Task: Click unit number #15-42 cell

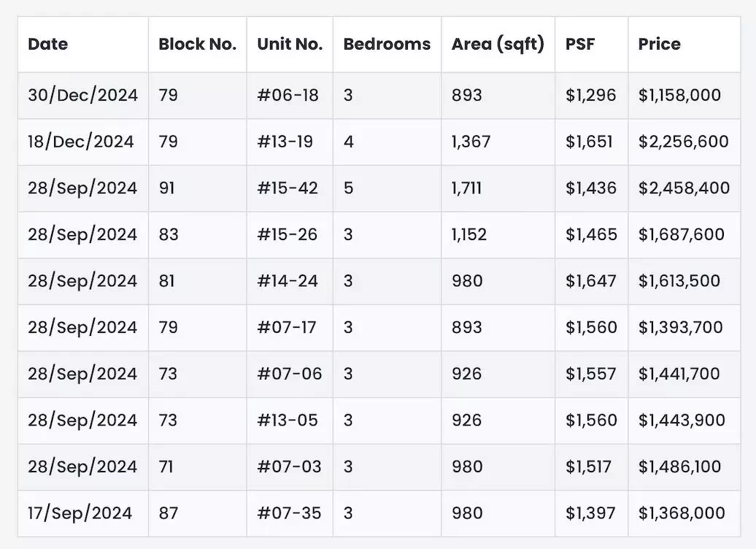Action: coord(290,188)
